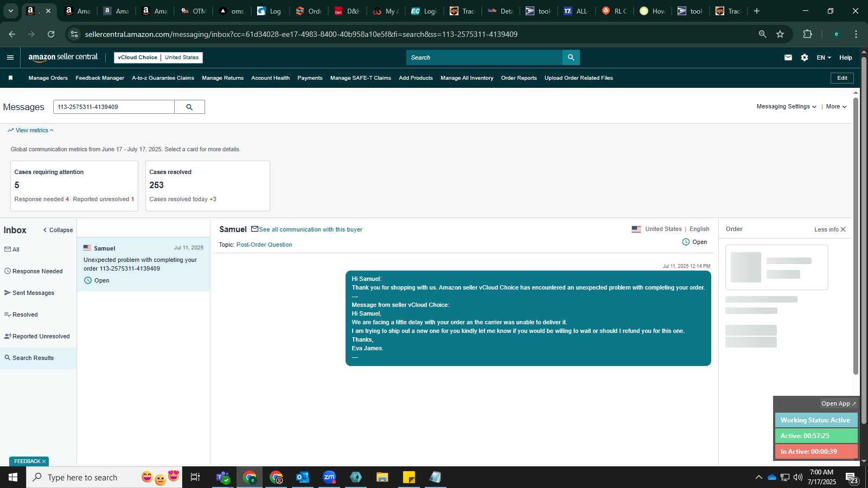
Task: Open the Manage Orders menu item
Action: [x=48, y=78]
